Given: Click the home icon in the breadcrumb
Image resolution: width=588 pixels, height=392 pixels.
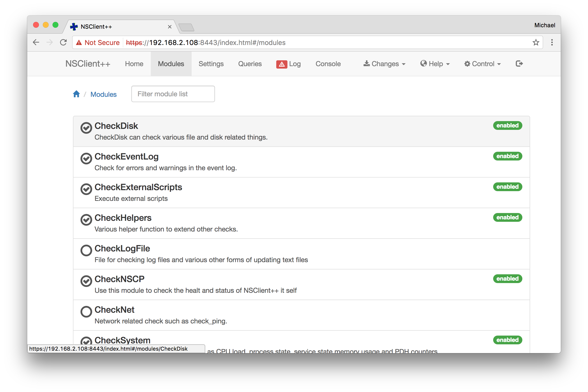Looking at the screenshot, I should coord(77,94).
